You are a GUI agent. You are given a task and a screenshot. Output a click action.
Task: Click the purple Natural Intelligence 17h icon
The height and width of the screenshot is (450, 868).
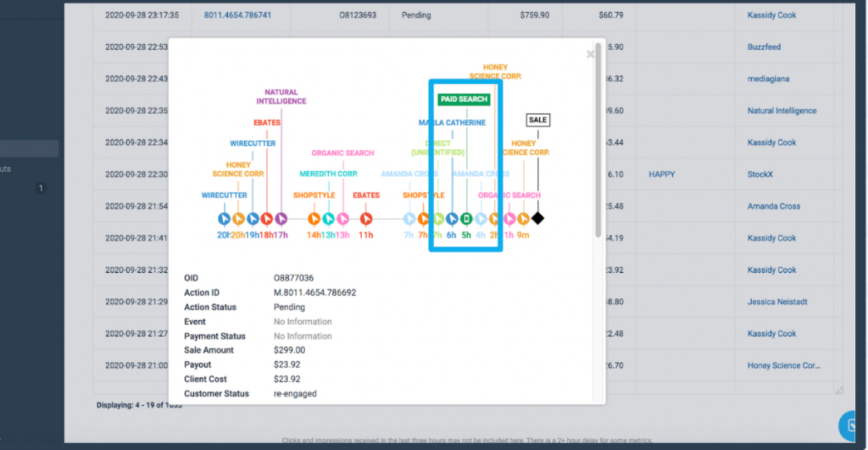point(281,219)
